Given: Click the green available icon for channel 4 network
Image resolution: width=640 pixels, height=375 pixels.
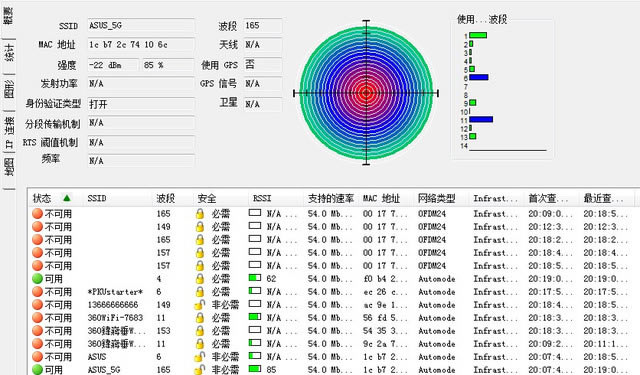Looking at the screenshot, I should point(38,279).
